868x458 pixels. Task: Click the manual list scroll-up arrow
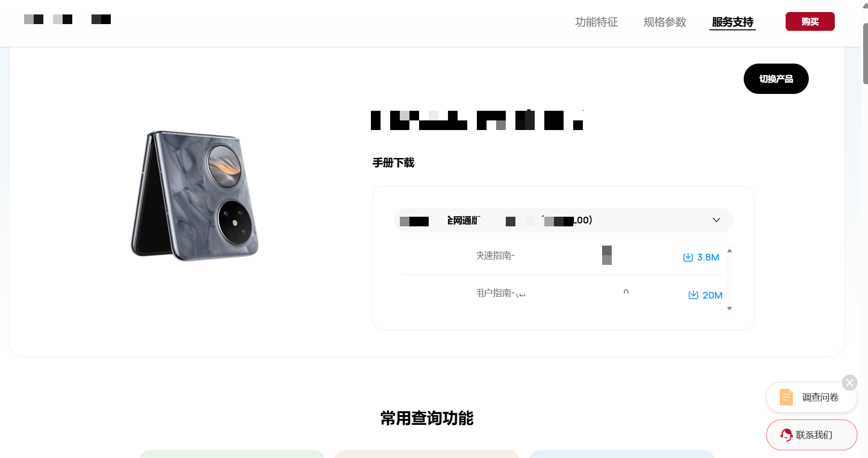tap(729, 251)
